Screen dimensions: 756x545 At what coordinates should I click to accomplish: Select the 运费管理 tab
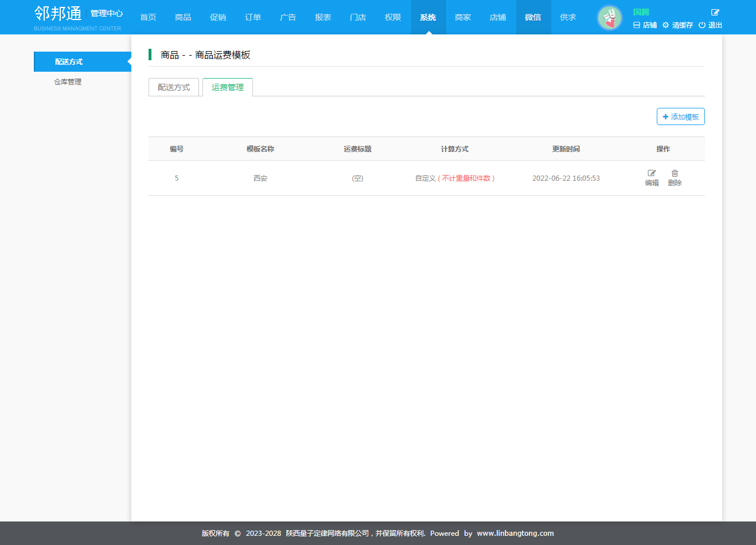228,87
